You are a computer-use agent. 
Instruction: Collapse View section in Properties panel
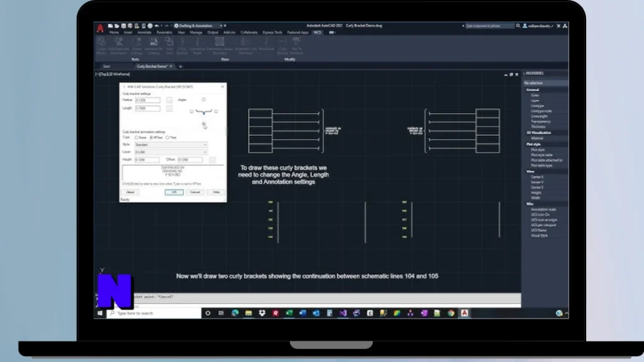pyautogui.click(x=530, y=172)
